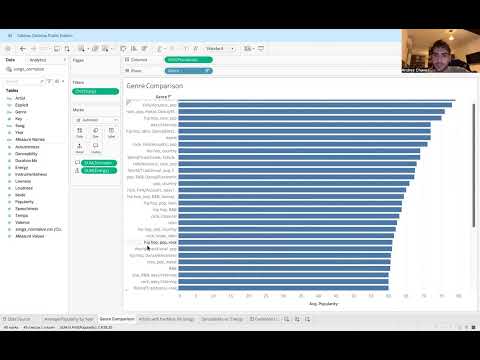Select the Energy field in Data pane
The width and height of the screenshot is (480, 360).
[21, 167]
